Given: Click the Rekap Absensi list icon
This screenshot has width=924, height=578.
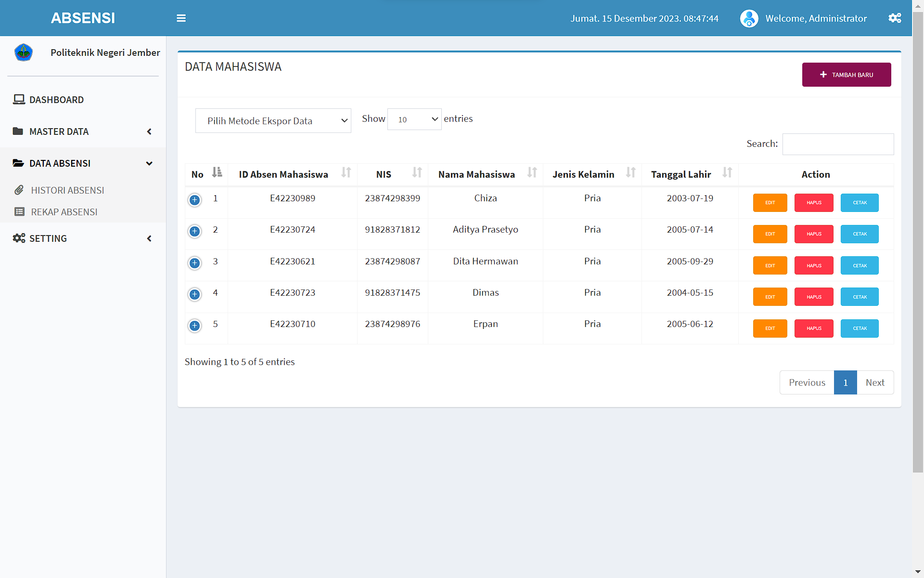Looking at the screenshot, I should tap(19, 211).
